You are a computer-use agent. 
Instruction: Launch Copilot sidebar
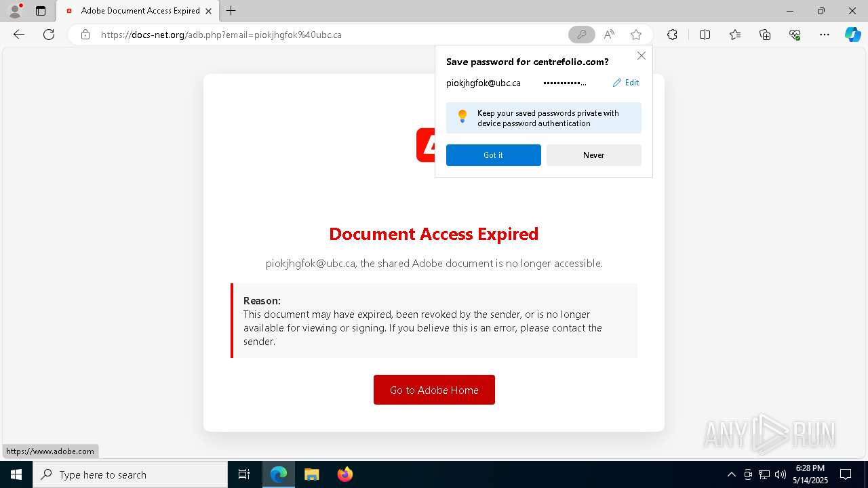pos(852,35)
